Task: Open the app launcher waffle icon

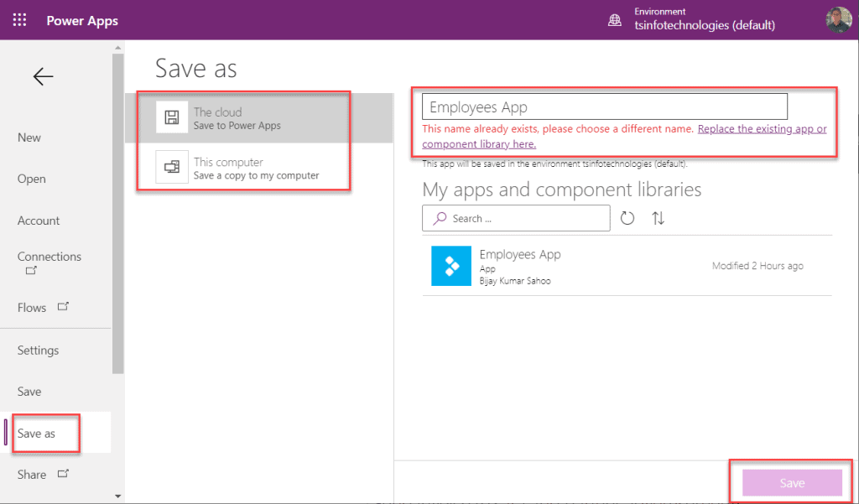Action: click(x=20, y=20)
